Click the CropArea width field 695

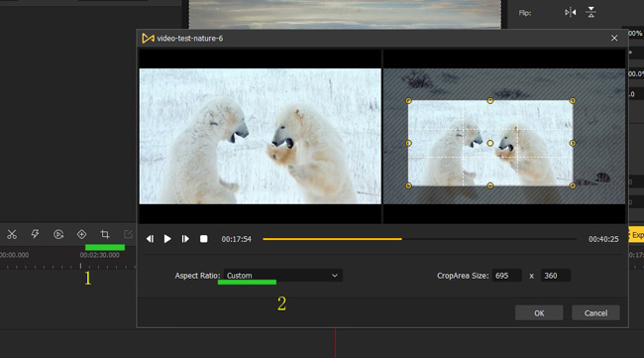click(507, 276)
